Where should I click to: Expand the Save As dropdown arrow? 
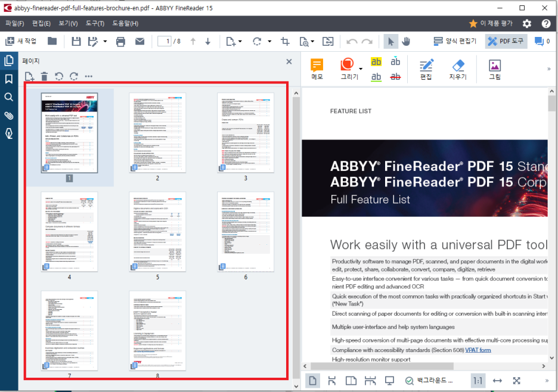point(105,42)
